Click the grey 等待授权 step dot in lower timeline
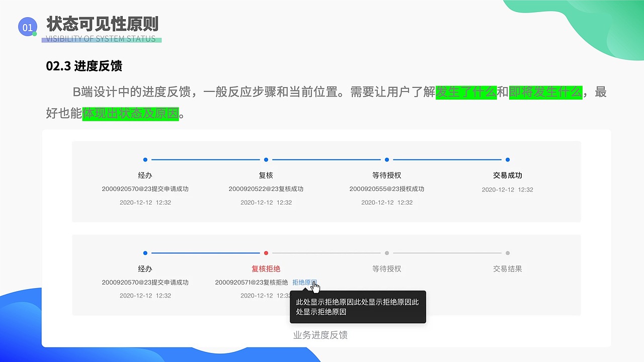This screenshot has width=644, height=362. click(x=387, y=253)
